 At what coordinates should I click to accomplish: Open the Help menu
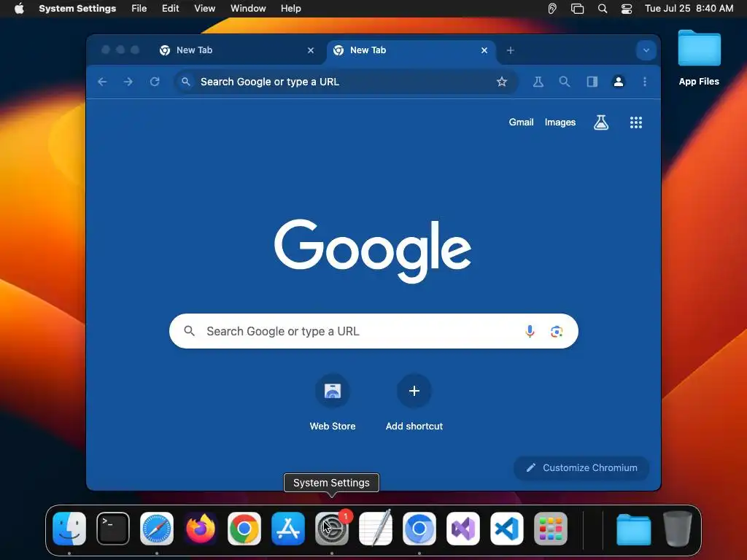(x=290, y=9)
